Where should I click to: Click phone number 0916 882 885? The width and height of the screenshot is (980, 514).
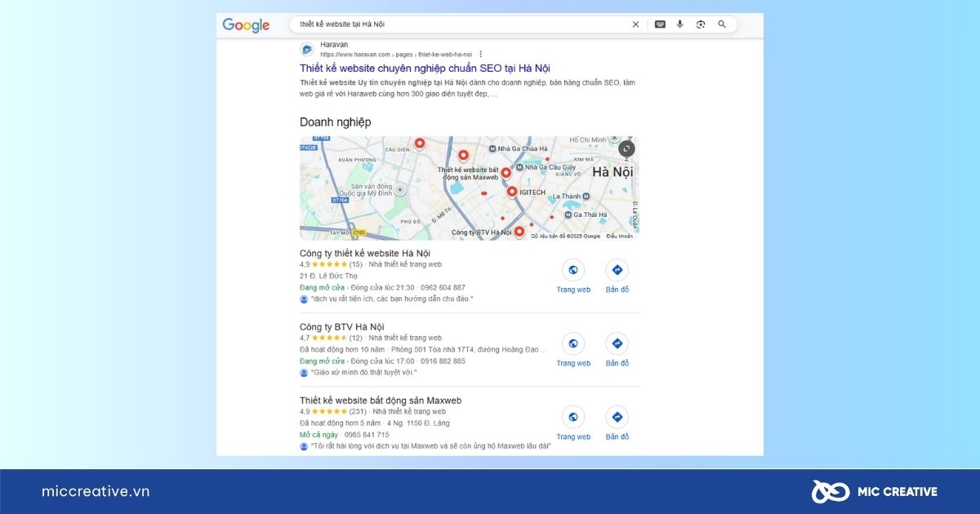pos(444,361)
